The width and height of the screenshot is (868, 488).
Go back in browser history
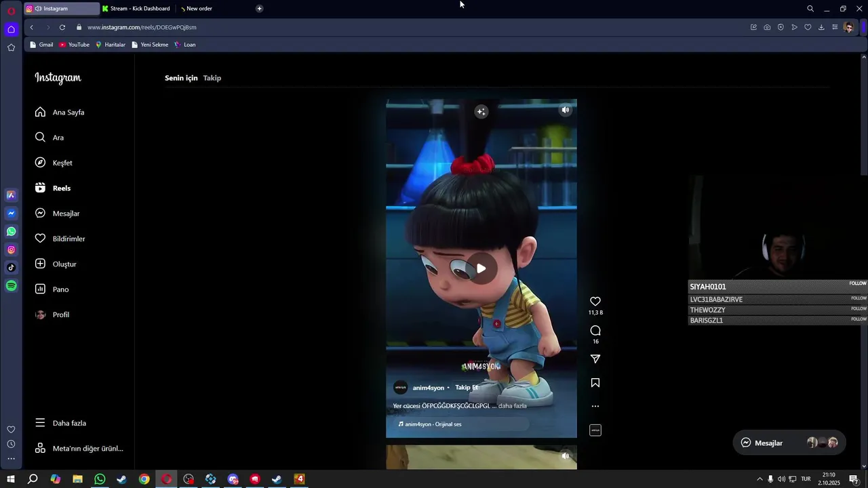[31, 27]
